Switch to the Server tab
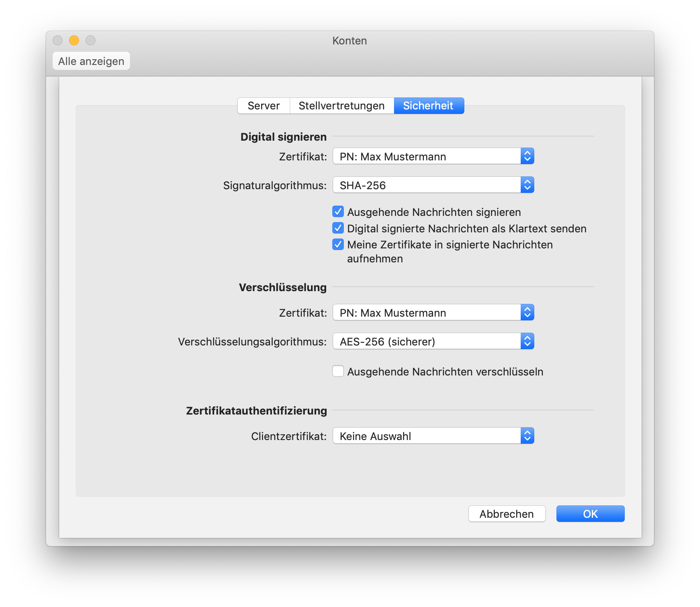700x607 pixels. [x=264, y=106]
